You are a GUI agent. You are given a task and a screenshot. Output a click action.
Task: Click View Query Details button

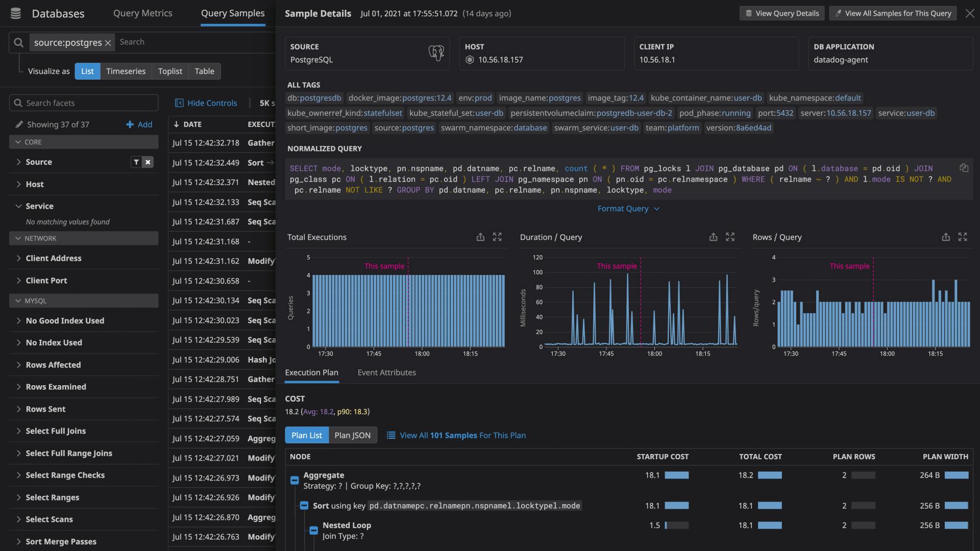point(782,13)
